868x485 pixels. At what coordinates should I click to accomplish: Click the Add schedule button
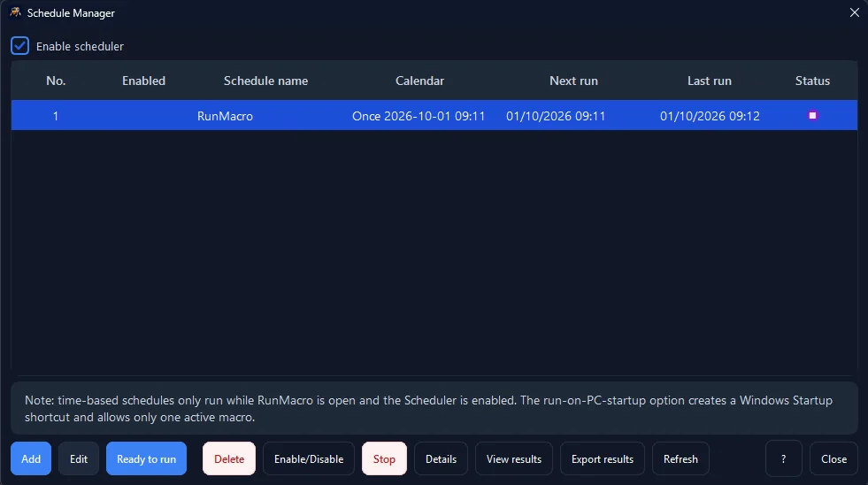31,459
